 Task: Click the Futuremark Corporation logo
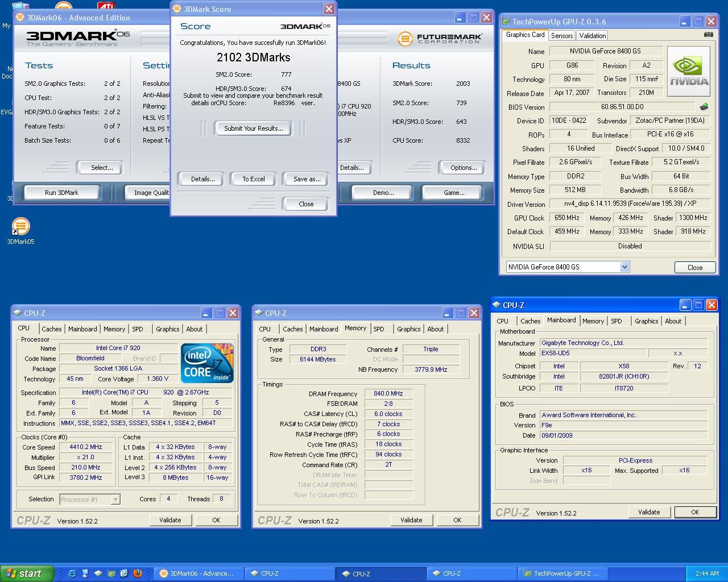[440, 39]
